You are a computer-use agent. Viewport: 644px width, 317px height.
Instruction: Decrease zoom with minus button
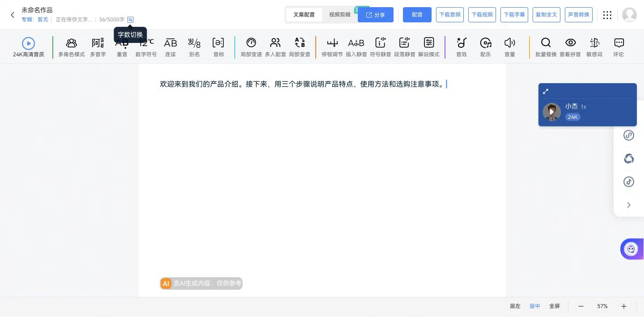581,306
